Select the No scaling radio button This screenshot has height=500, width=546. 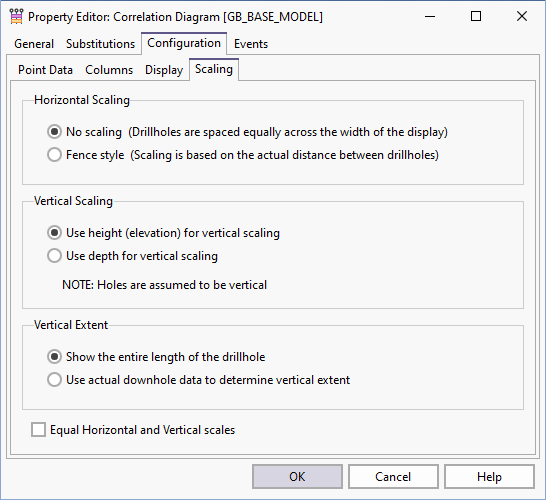(x=54, y=132)
